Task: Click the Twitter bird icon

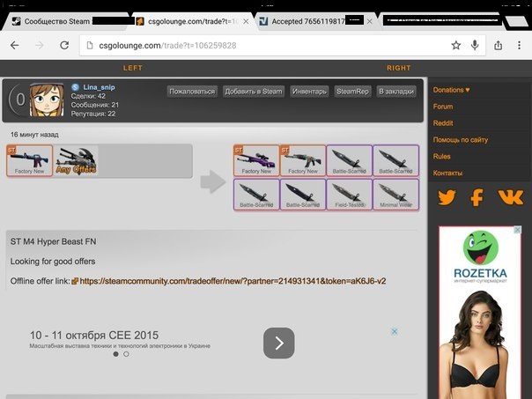Action: click(x=447, y=197)
